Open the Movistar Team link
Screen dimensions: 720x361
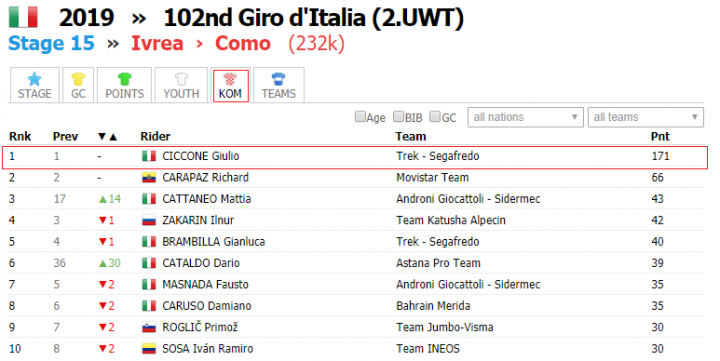[x=433, y=178]
